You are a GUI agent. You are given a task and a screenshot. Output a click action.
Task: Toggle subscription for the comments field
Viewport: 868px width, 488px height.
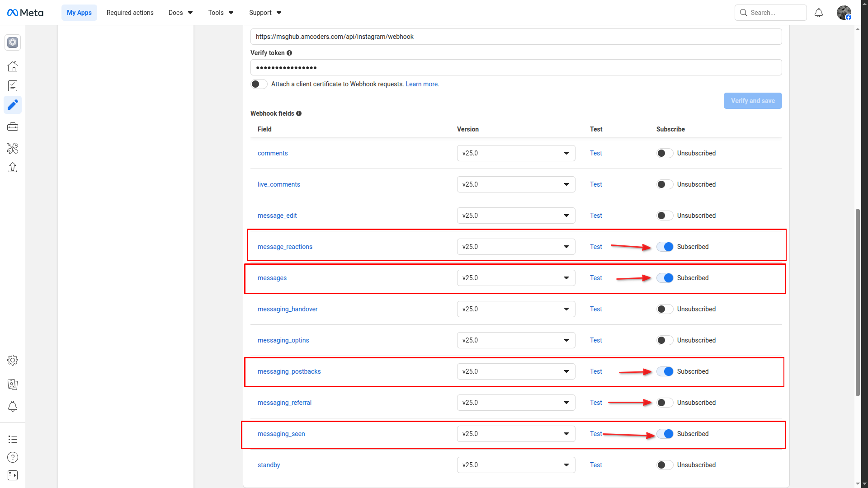pos(665,153)
